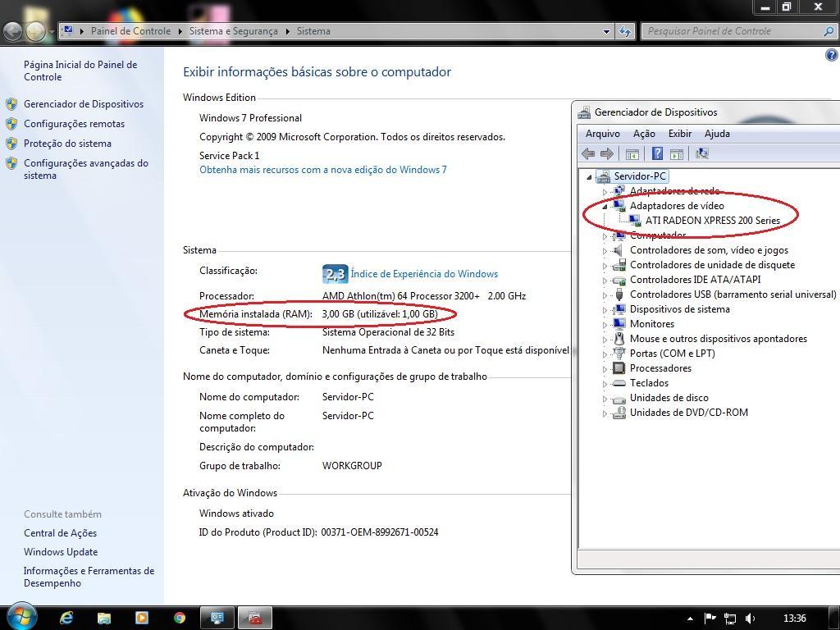Viewport: 840px width, 630px height.
Task: Open Informações e Ferramentas de Desempenho link
Action: click(x=89, y=577)
